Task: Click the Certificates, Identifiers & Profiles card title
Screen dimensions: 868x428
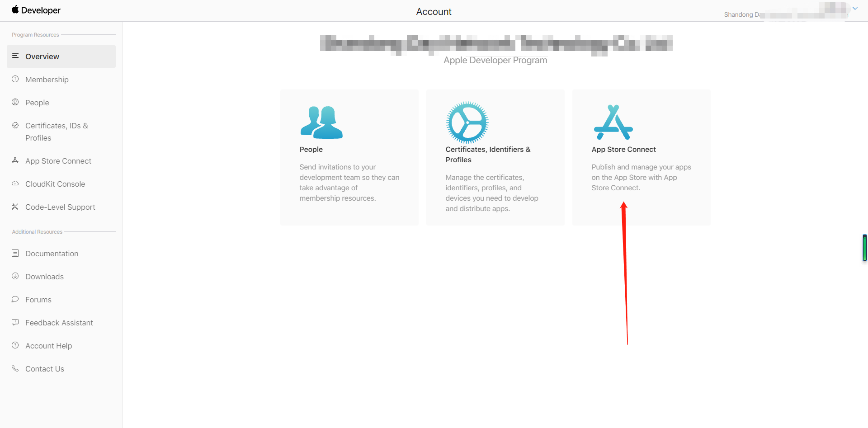Action: [x=488, y=155]
